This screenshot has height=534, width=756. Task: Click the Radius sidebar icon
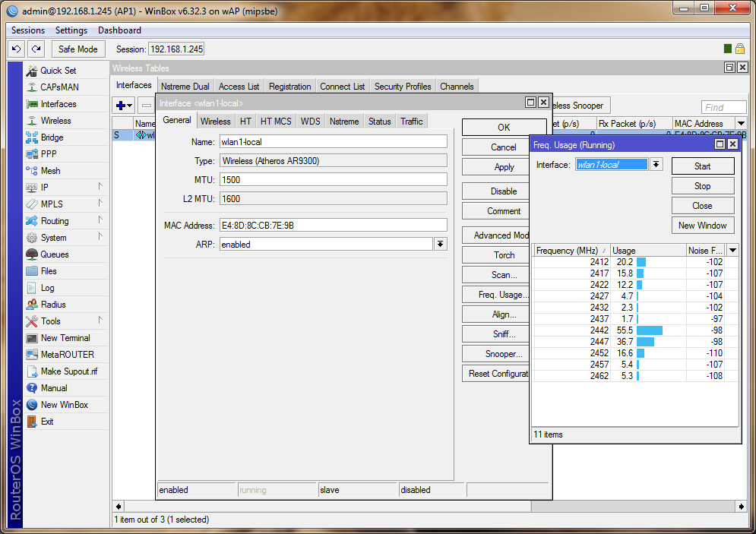32,305
